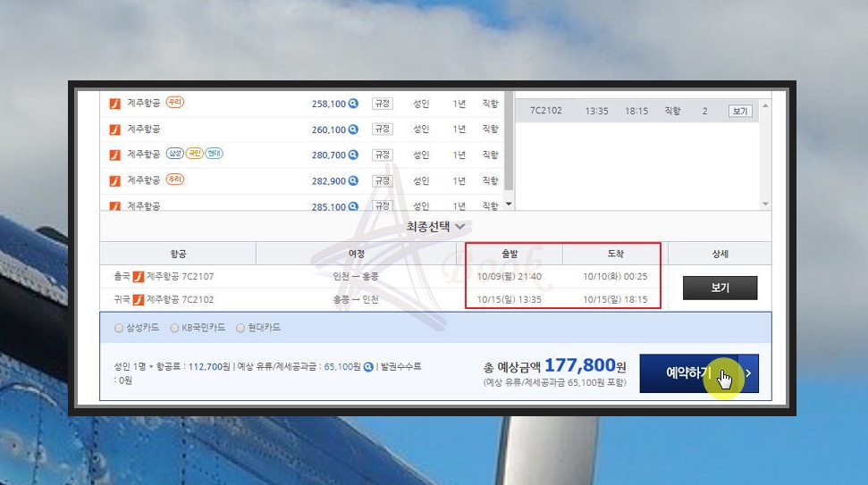Image resolution: width=868 pixels, height=485 pixels.
Task: Click the 258,100 fare price
Action: point(328,104)
